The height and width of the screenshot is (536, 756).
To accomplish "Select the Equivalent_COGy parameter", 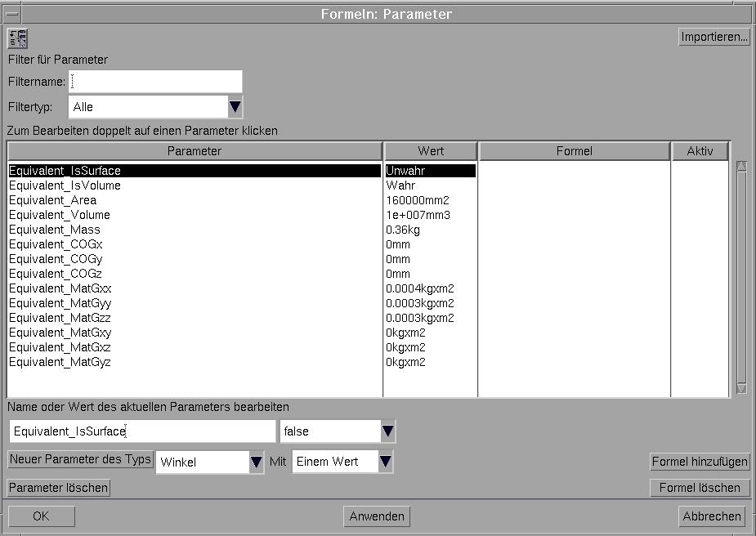I will click(56, 259).
